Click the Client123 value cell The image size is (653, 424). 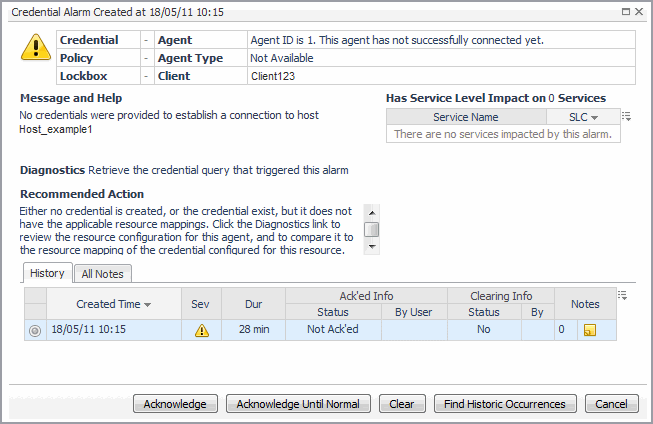pyautogui.click(x=441, y=76)
